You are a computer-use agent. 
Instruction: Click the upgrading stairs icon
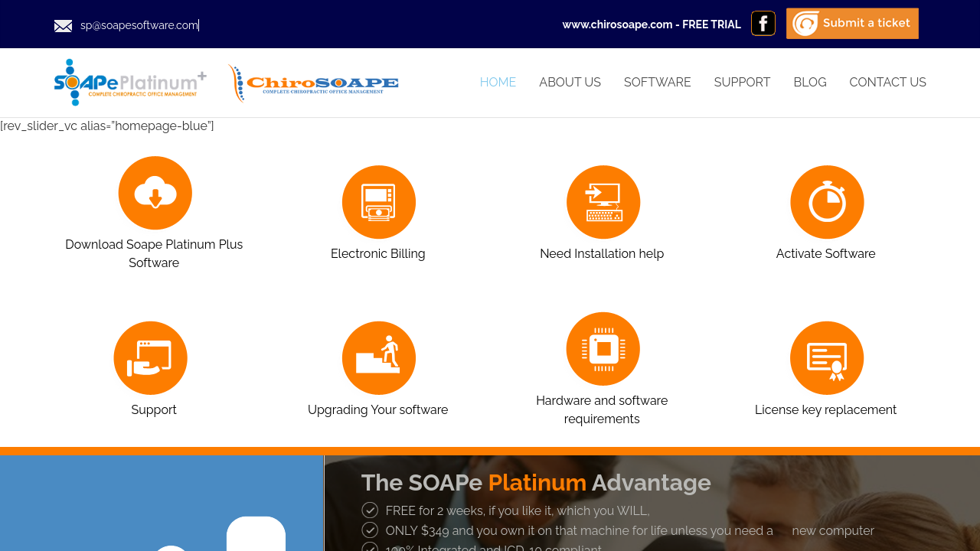[379, 358]
